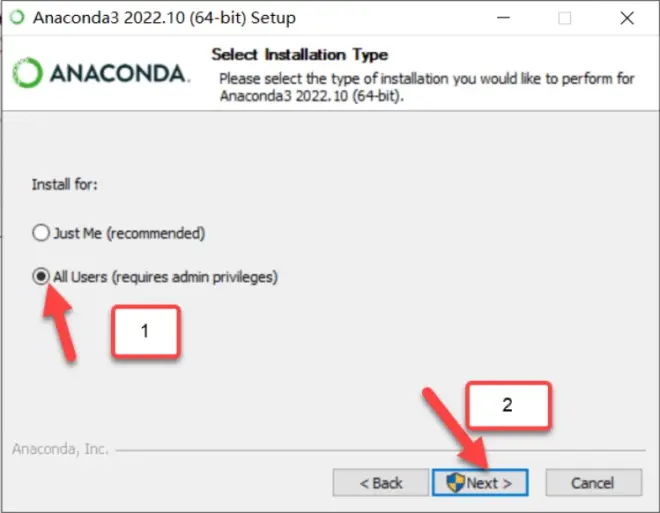Viewport: 660px width, 513px height.
Task: Click the annotation box numbered 2
Action: pos(508,405)
